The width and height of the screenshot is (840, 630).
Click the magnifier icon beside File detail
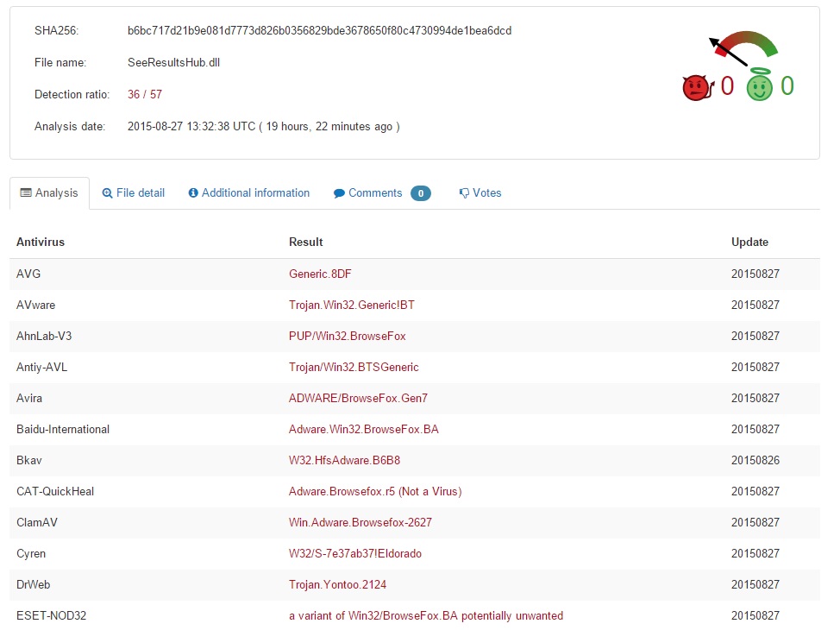click(107, 193)
